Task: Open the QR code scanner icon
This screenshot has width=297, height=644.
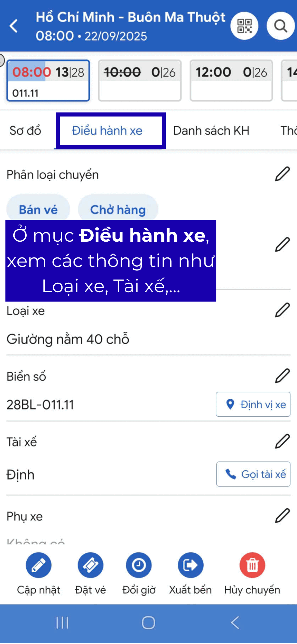Action: tap(244, 26)
